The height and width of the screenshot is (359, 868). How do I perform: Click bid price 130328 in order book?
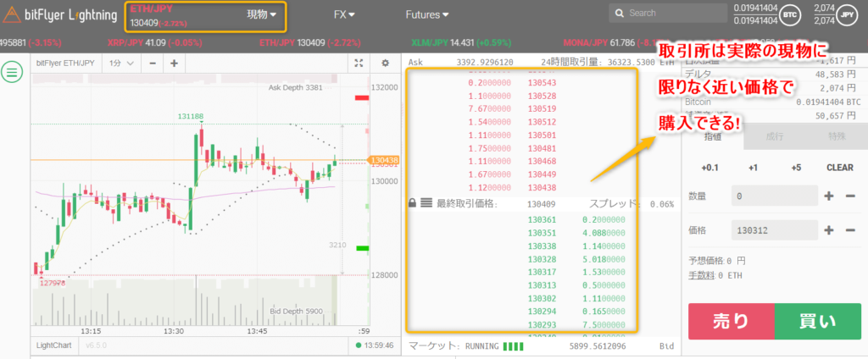pyautogui.click(x=542, y=259)
